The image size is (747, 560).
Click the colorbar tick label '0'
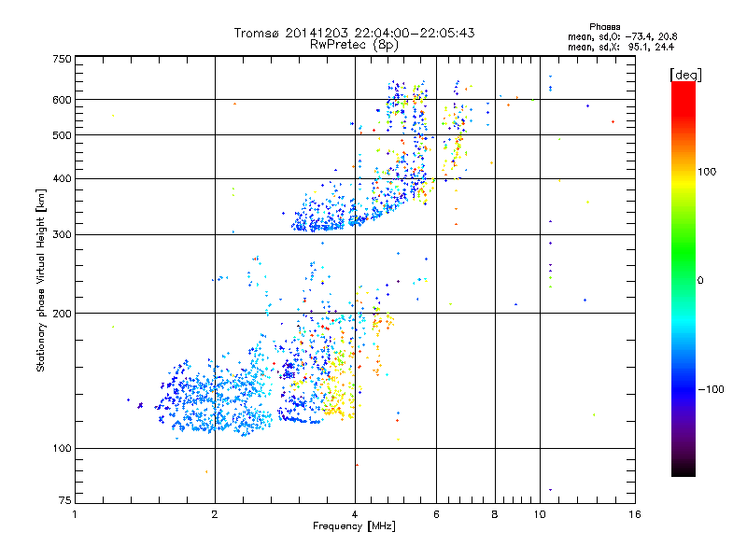(699, 281)
